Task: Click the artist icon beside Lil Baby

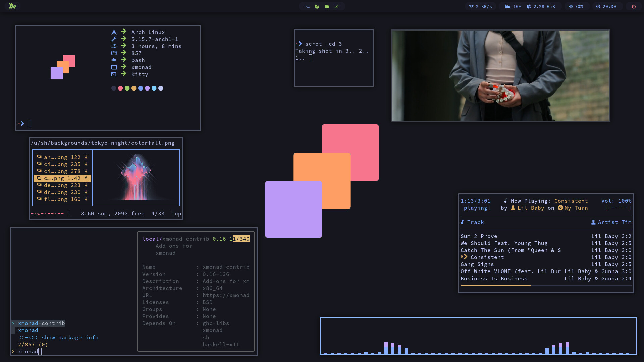Action: pyautogui.click(x=514, y=208)
